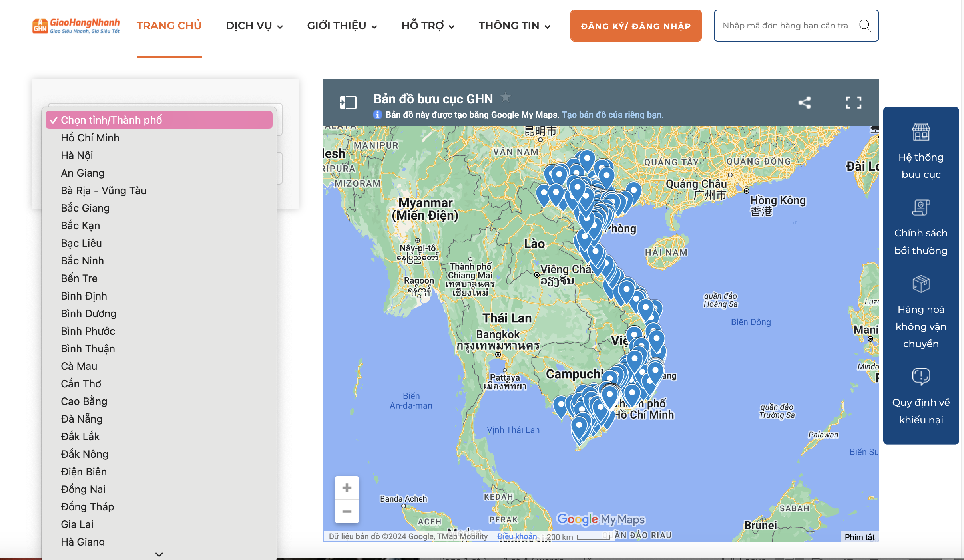This screenshot has height=560, width=964.
Task: Select Cần Thơ from the list
Action: point(159,384)
